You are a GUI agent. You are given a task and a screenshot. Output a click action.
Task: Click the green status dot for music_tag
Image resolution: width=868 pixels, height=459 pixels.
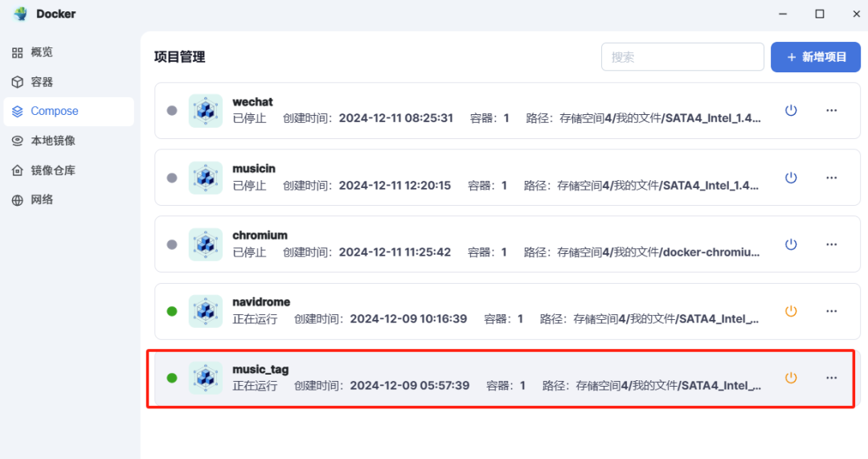(x=172, y=378)
